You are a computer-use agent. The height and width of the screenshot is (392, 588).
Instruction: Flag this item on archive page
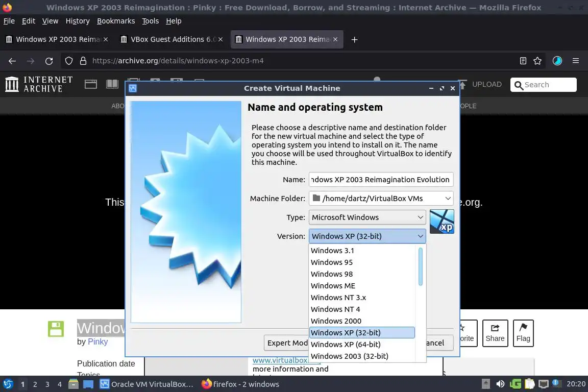(523, 333)
